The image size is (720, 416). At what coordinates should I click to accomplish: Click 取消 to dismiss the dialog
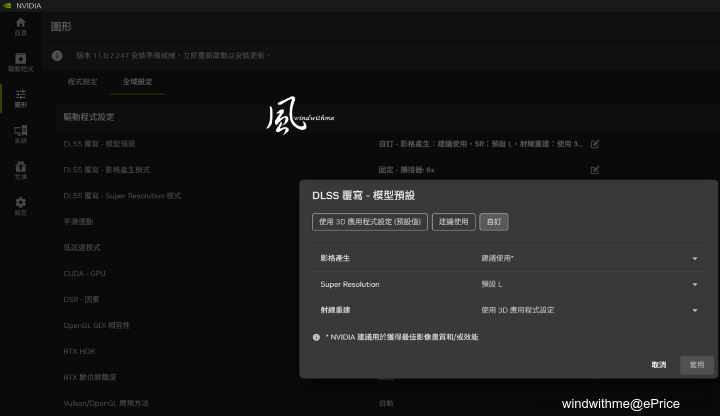(658, 365)
